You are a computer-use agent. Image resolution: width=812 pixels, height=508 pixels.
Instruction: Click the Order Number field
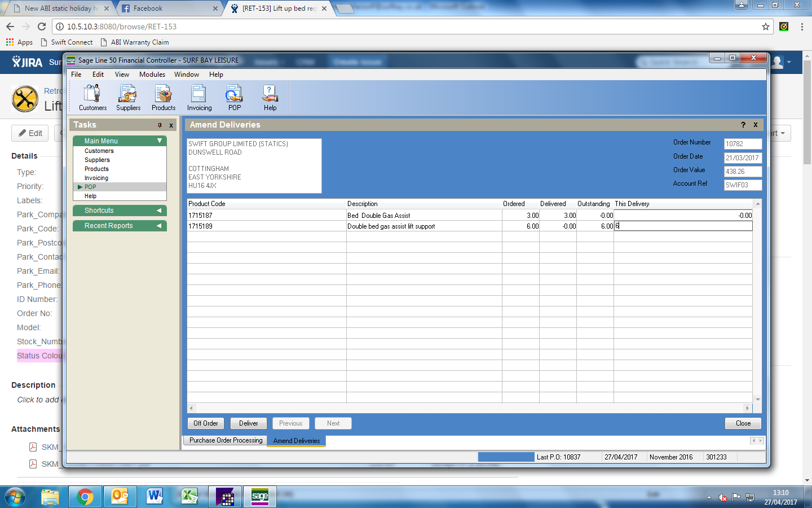click(742, 144)
